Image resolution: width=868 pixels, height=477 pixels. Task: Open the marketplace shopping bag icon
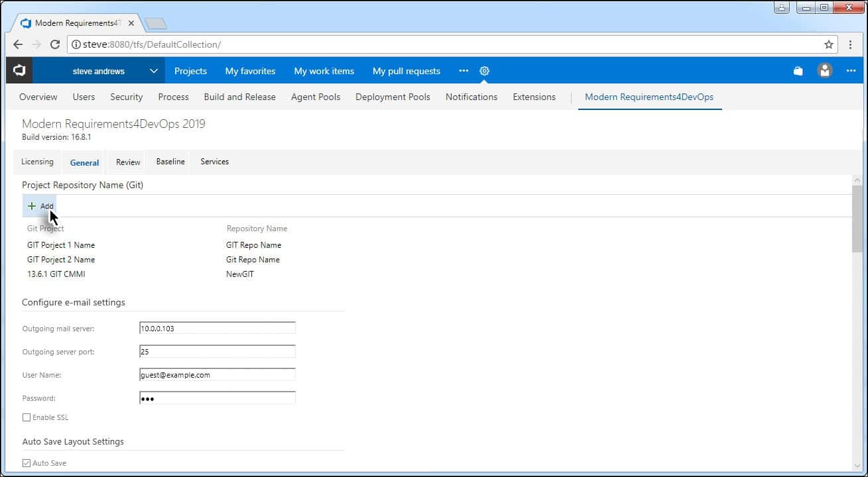pyautogui.click(x=798, y=71)
